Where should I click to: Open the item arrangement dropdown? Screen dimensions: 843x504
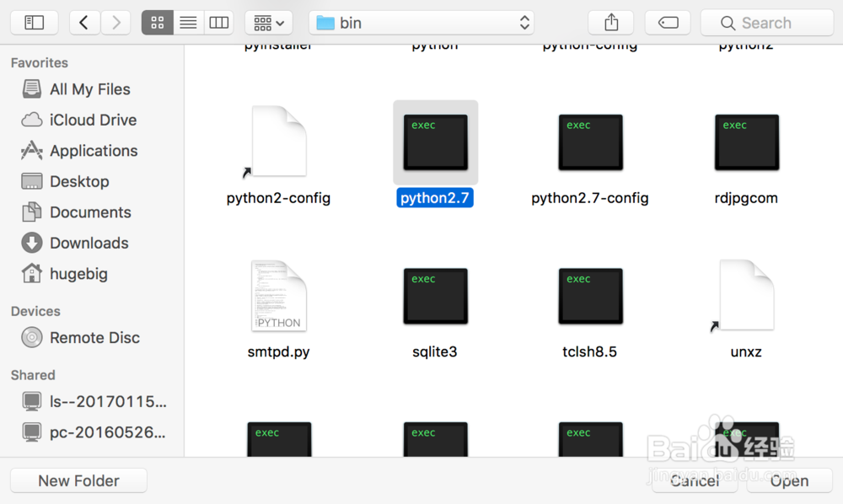click(269, 23)
